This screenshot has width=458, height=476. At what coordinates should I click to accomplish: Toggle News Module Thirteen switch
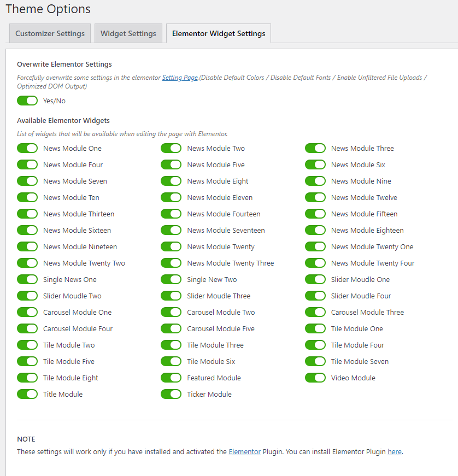point(27,214)
